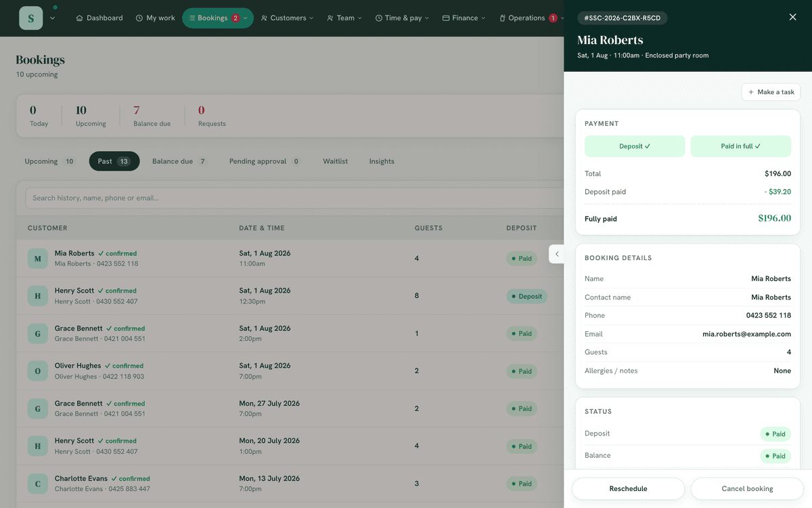Click the Requests stat showing 0
The width and height of the screenshot is (812, 508).
point(212,116)
